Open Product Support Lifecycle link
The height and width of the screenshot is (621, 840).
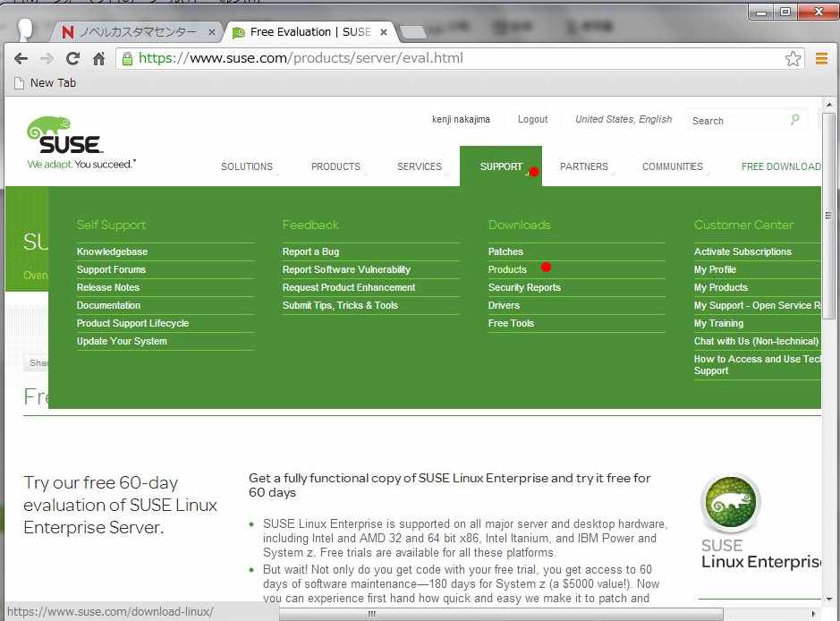pyautogui.click(x=132, y=323)
